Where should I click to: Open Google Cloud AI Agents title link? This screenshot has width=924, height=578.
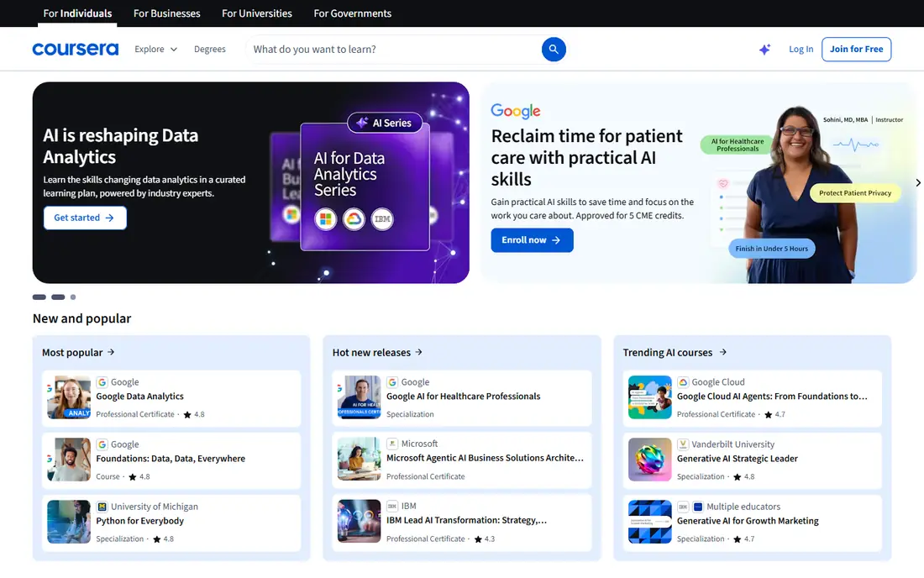point(772,397)
